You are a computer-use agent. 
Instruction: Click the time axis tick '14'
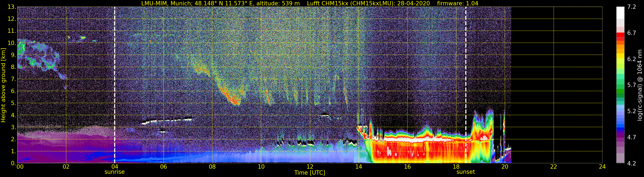(358, 167)
